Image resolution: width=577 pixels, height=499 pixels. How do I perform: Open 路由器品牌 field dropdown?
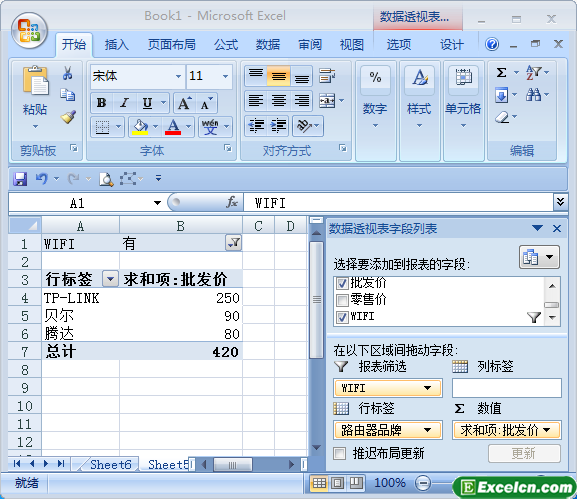pyautogui.click(x=427, y=430)
